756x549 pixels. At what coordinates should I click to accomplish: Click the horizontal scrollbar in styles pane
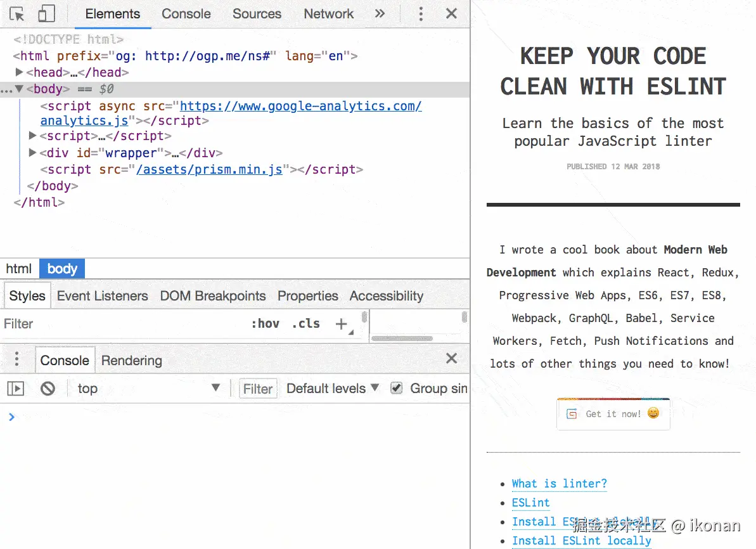click(x=402, y=338)
